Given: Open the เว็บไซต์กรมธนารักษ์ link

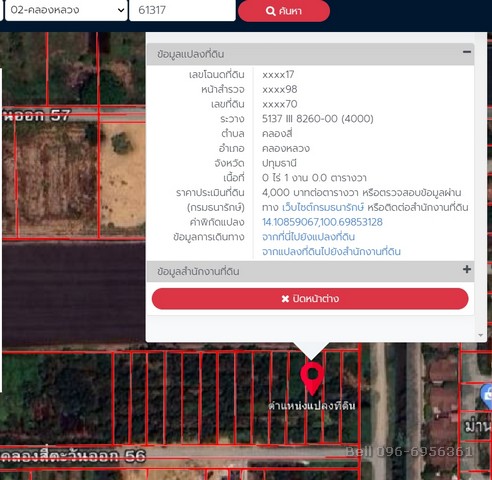Looking at the screenshot, I should pos(323,207).
